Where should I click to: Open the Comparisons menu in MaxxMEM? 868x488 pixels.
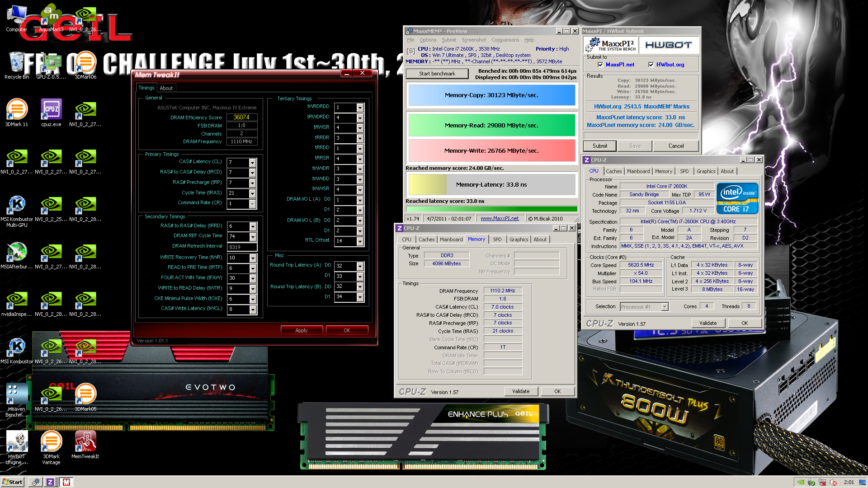[x=505, y=40]
